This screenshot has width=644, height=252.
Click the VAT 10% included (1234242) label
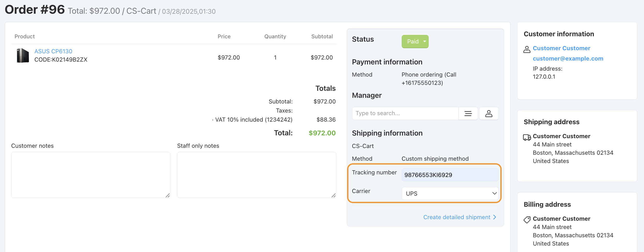[x=254, y=120]
